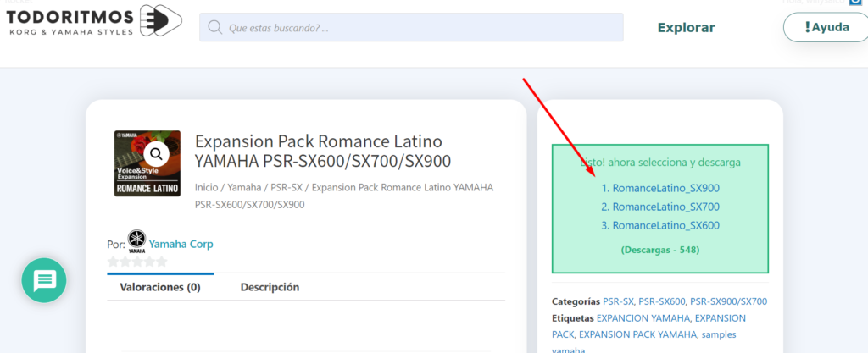
Task: Switch to the Descripción tab
Action: [x=270, y=287]
